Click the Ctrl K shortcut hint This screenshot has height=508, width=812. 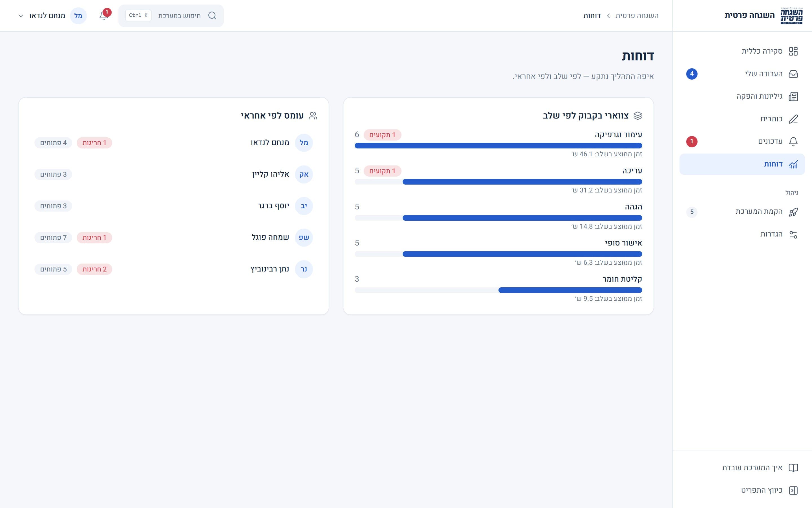(138, 16)
